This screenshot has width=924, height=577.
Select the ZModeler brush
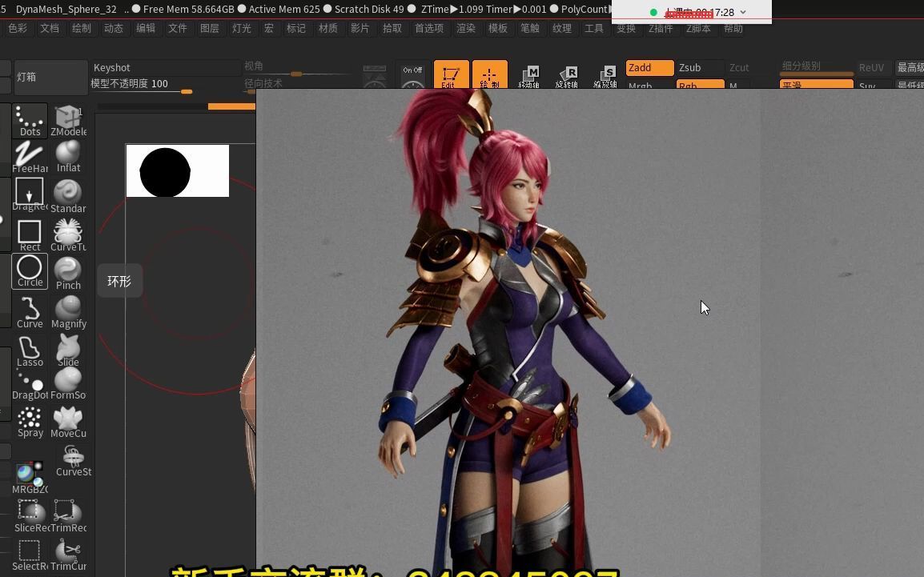point(68,116)
